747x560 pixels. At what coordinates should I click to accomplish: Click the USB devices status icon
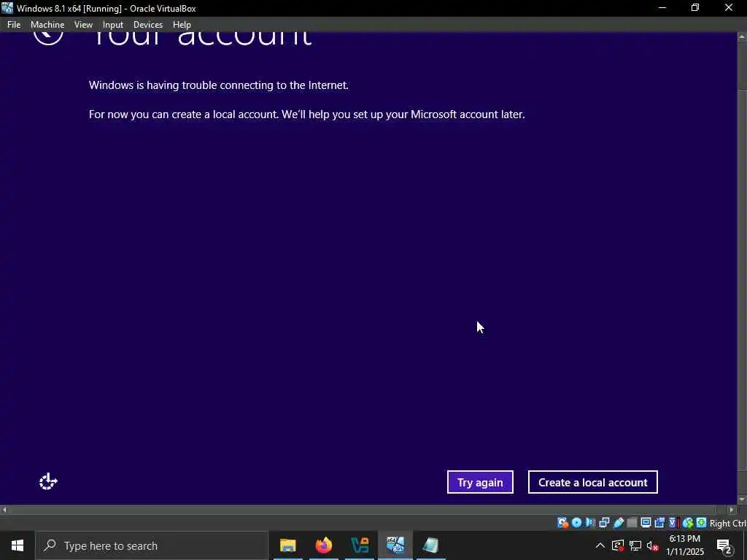coord(619,523)
